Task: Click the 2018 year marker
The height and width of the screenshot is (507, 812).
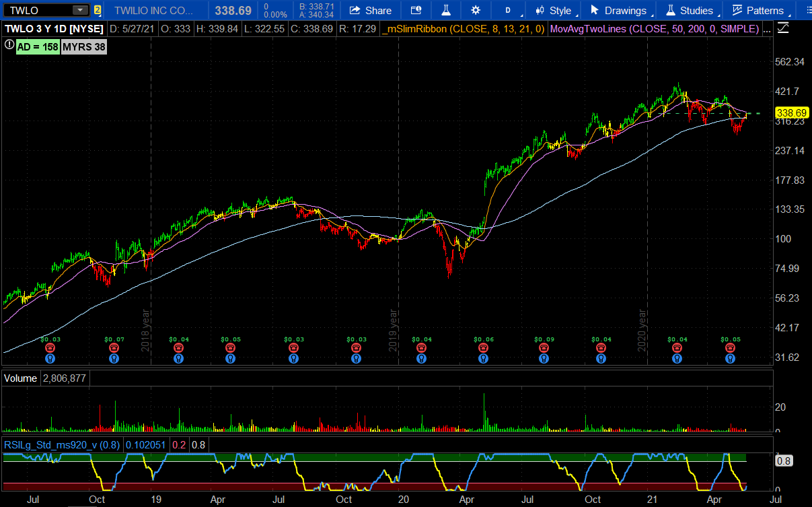Action: (145, 329)
